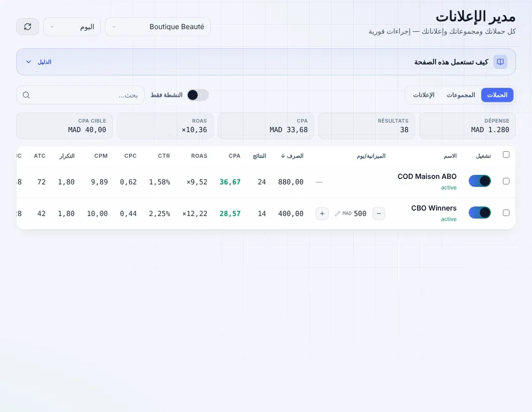Viewport: 532px width, 412px height.
Task: Check the CBO Winners row checkbox
Action: coord(506,213)
